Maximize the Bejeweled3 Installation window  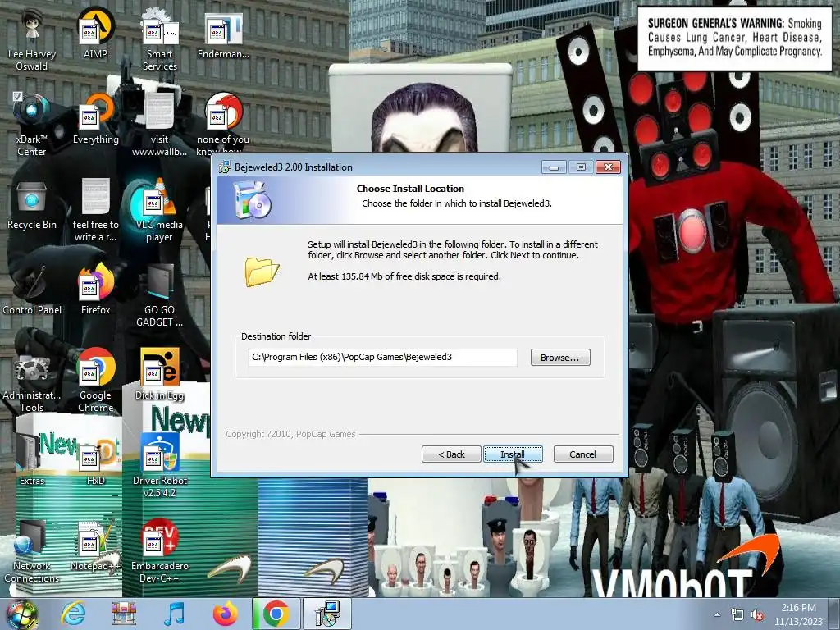point(581,167)
